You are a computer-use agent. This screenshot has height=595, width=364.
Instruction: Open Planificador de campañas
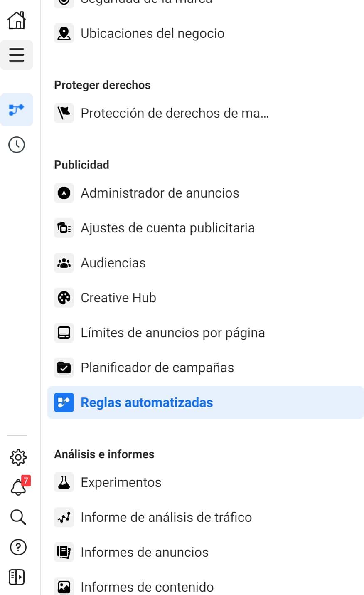click(x=157, y=368)
